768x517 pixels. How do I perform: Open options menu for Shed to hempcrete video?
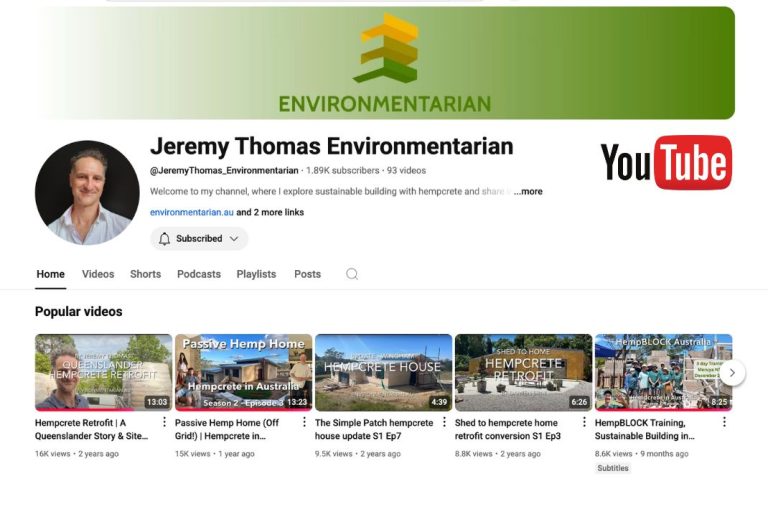pyautogui.click(x=584, y=422)
